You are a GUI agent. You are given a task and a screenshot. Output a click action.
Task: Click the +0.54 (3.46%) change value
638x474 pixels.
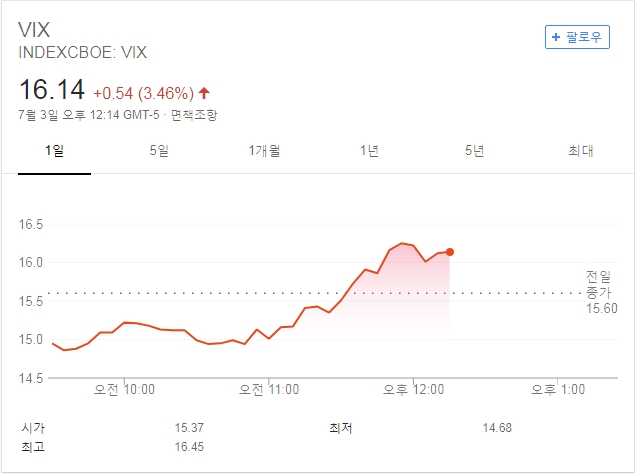143,93
